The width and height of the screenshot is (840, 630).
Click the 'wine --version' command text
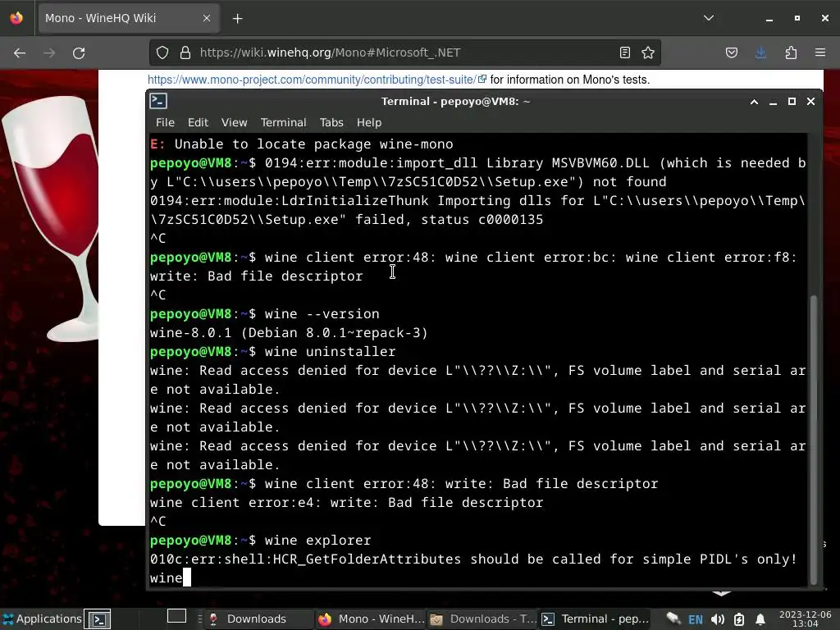click(322, 314)
